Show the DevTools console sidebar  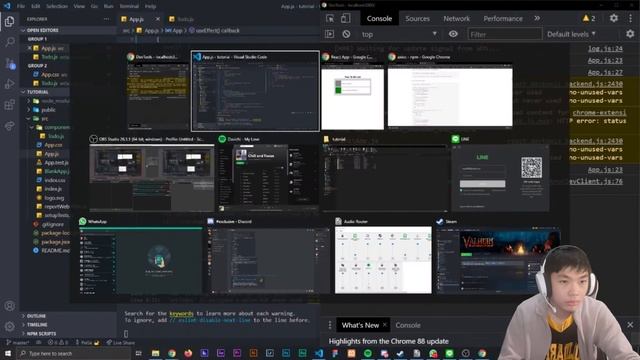(329, 34)
